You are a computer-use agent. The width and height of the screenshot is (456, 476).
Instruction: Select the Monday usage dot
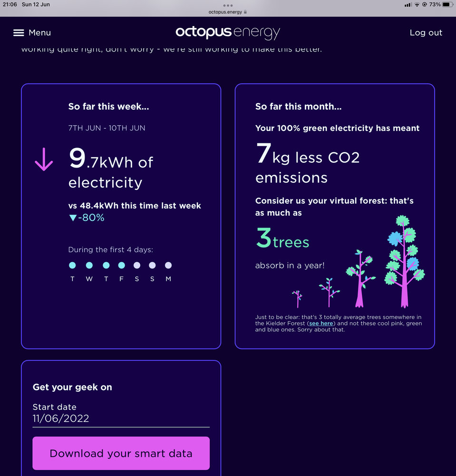(168, 265)
